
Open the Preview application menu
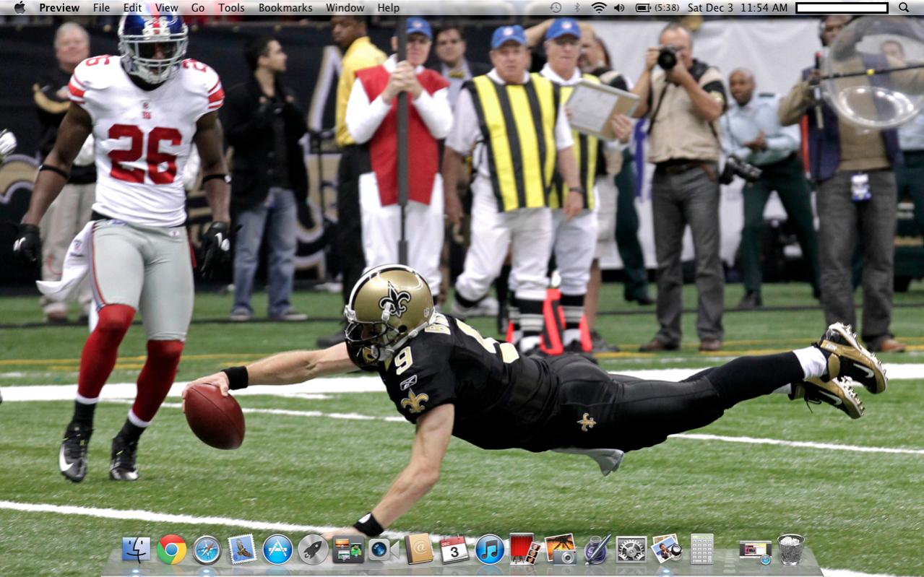click(59, 7)
